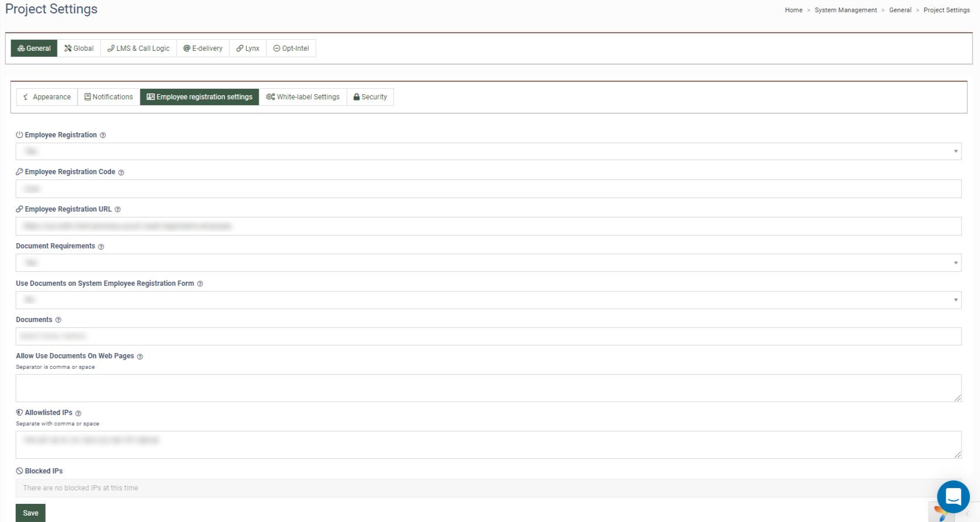Click into Allow Use Documents On Web Pages textarea
Screen dimensions: 980x522
point(488,388)
